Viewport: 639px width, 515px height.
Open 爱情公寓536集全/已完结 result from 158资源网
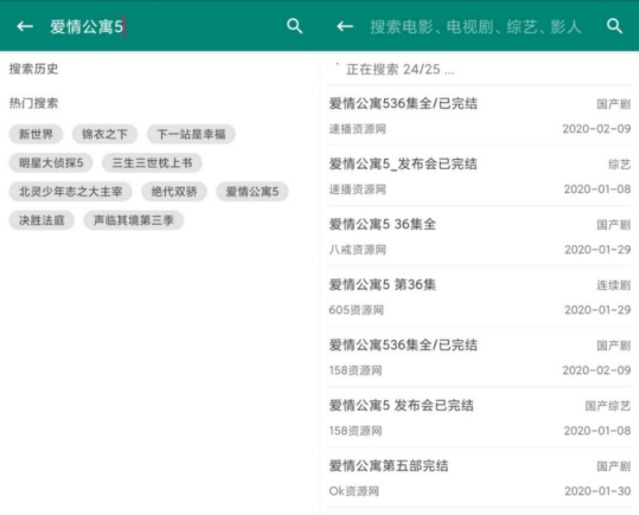point(480,357)
